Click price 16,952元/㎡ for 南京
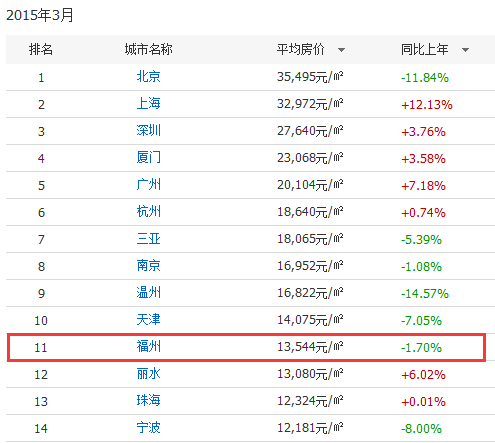The image size is (495, 443). click(310, 266)
